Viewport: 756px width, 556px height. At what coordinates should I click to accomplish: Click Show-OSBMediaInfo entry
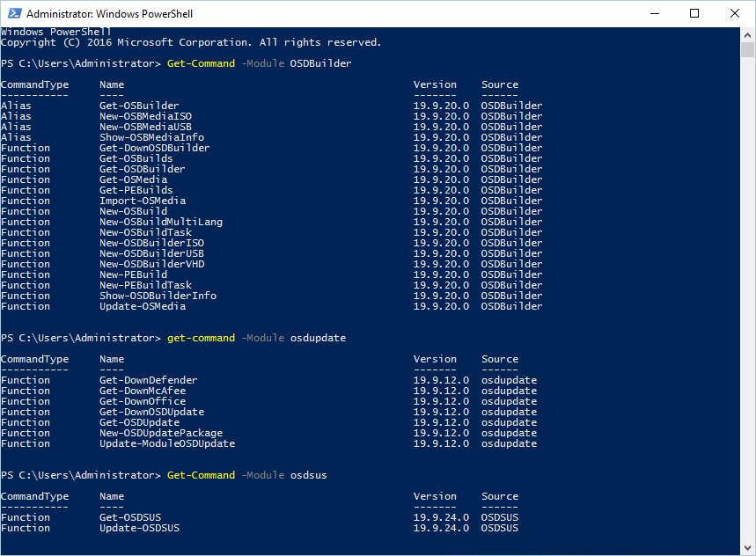coord(151,137)
